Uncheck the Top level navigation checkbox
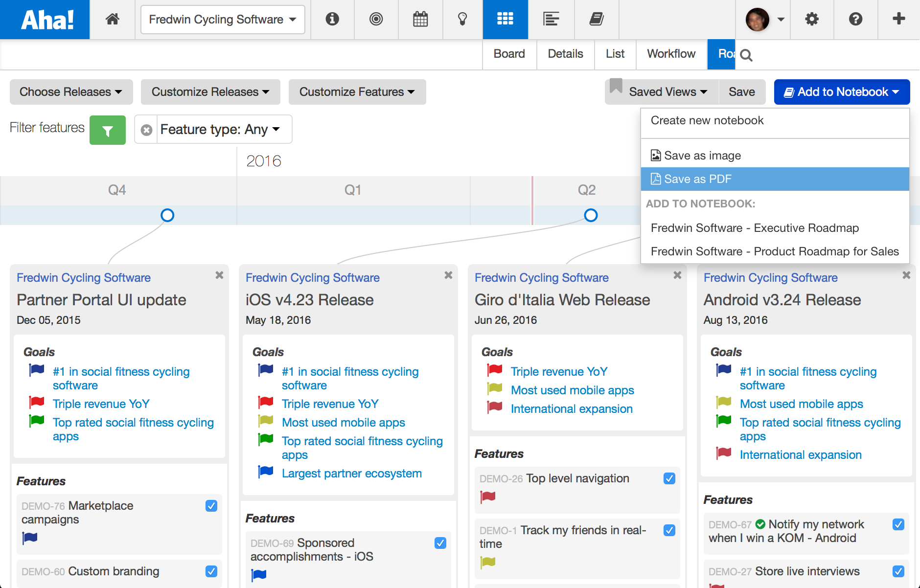Image resolution: width=920 pixels, height=588 pixels. click(669, 478)
